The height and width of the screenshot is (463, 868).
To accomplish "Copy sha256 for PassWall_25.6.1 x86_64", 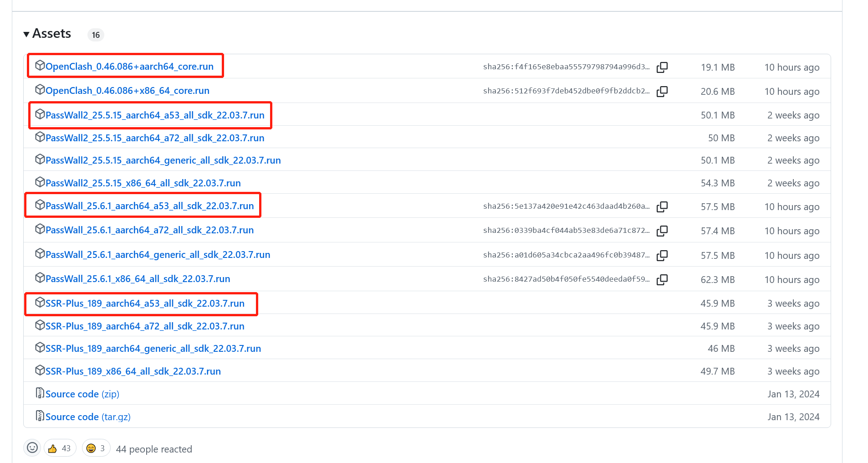I will [x=662, y=279].
